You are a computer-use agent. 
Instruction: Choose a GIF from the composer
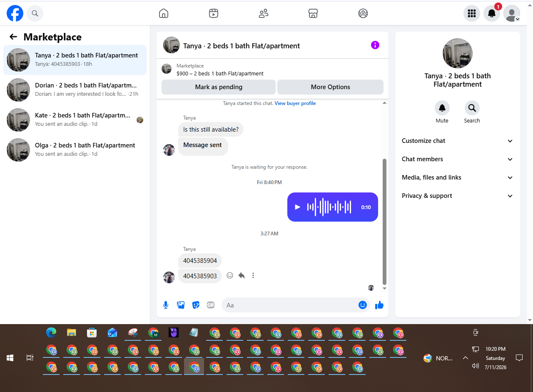click(x=211, y=305)
